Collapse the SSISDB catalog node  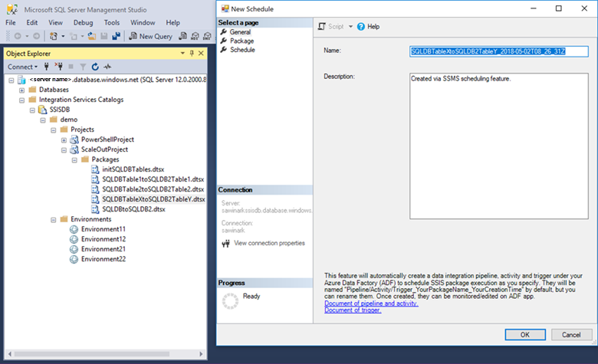pos(32,110)
